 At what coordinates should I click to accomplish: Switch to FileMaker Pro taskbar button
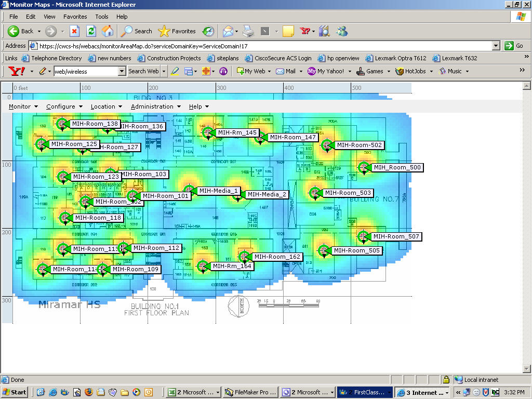click(251, 392)
